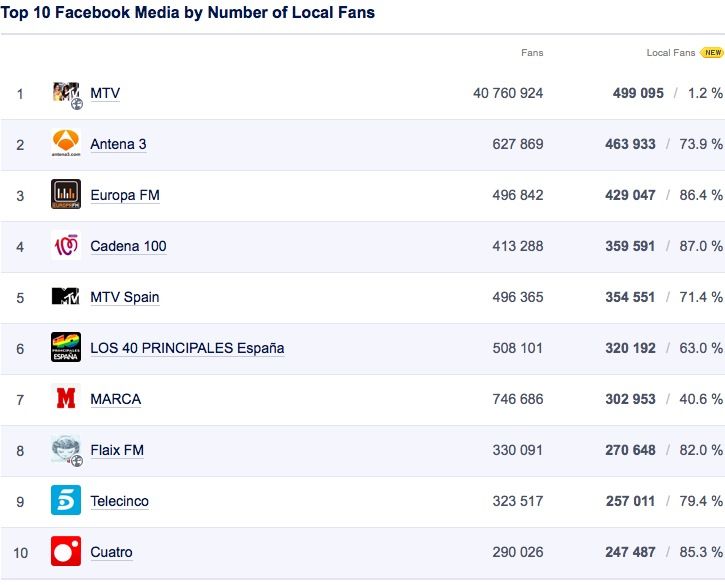Open the MTV Spain link
The image size is (725, 585).
125,297
